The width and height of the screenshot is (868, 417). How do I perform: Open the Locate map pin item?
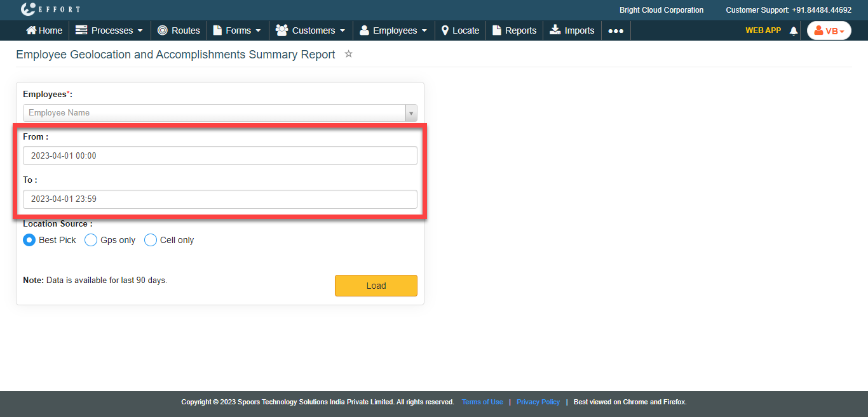pyautogui.click(x=445, y=30)
